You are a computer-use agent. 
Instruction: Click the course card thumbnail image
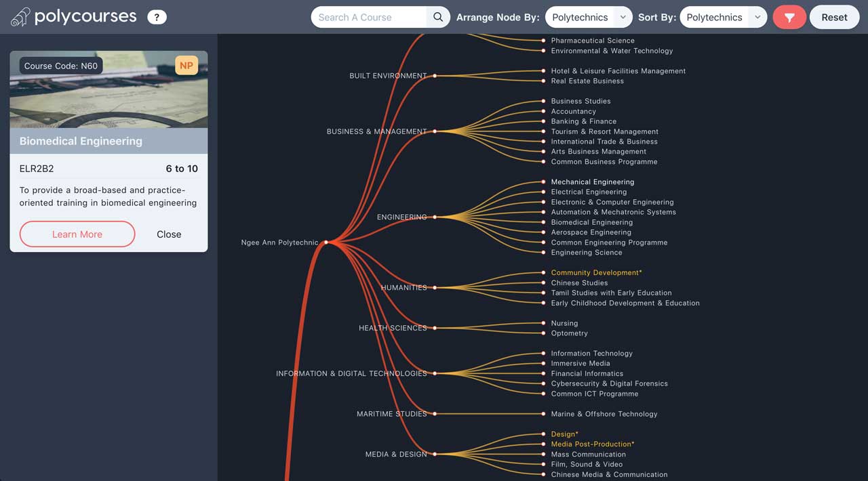[108, 88]
